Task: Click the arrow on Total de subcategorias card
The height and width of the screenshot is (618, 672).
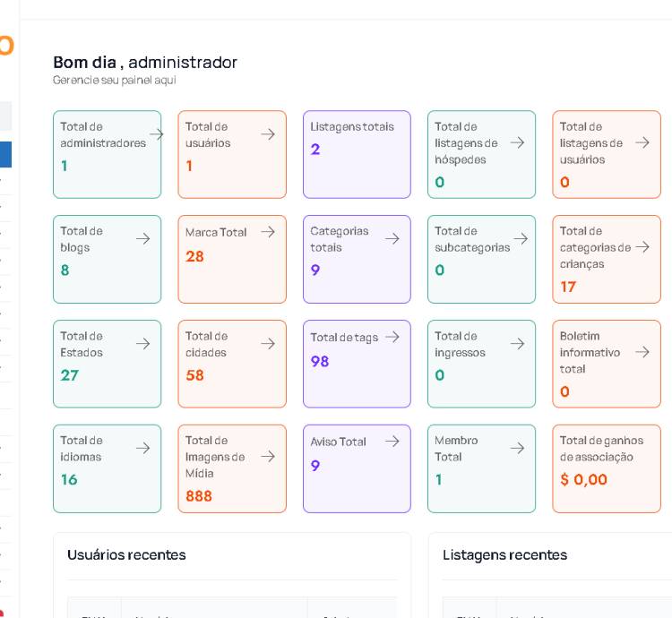Action: coord(521,239)
